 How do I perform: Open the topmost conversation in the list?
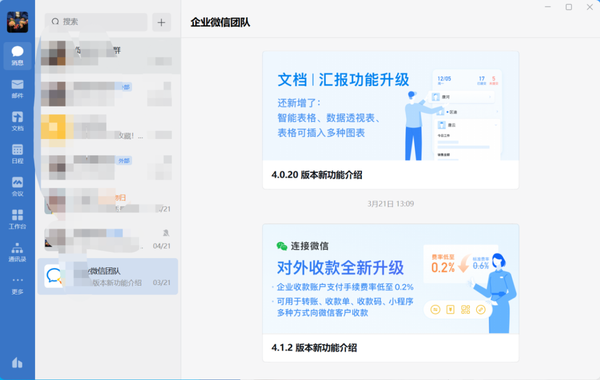click(108, 55)
